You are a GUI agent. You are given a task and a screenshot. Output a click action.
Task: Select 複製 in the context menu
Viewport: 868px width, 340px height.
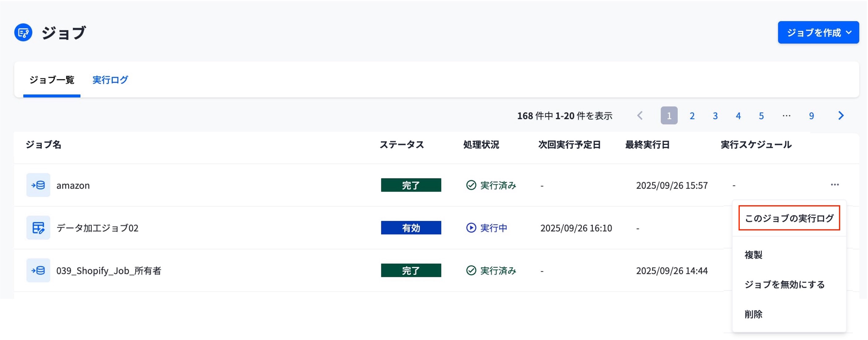click(753, 255)
